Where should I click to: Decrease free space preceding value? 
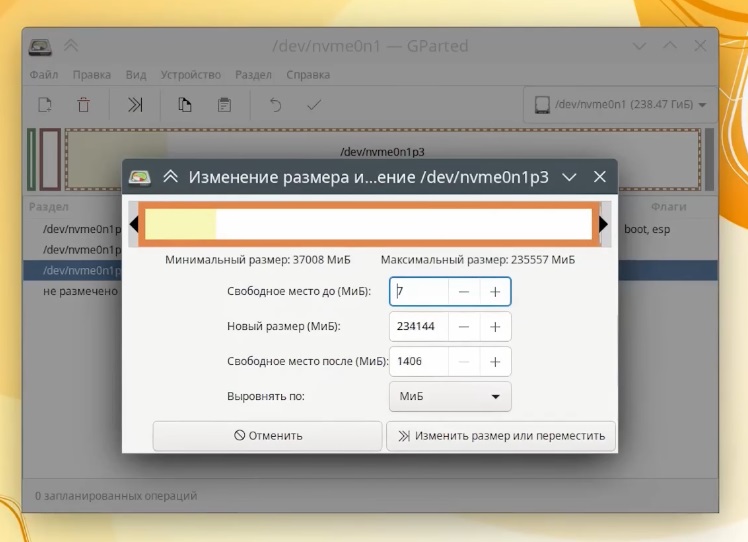[x=464, y=292]
